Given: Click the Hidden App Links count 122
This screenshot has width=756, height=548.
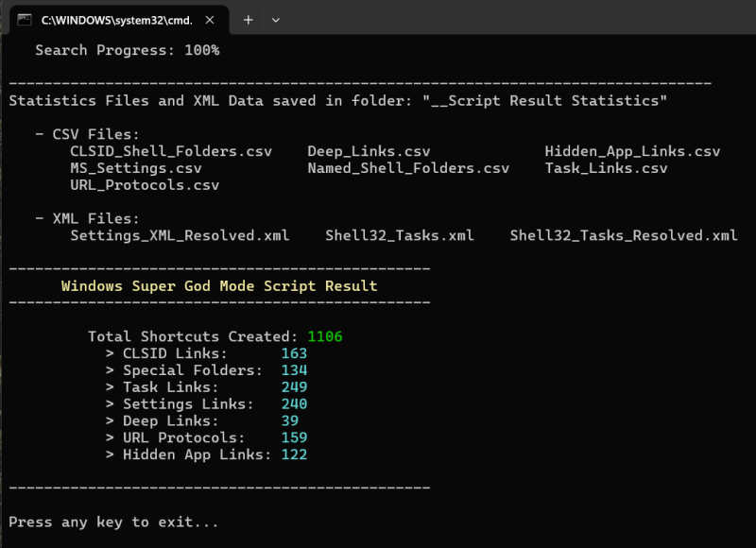Looking at the screenshot, I should pyautogui.click(x=294, y=454).
